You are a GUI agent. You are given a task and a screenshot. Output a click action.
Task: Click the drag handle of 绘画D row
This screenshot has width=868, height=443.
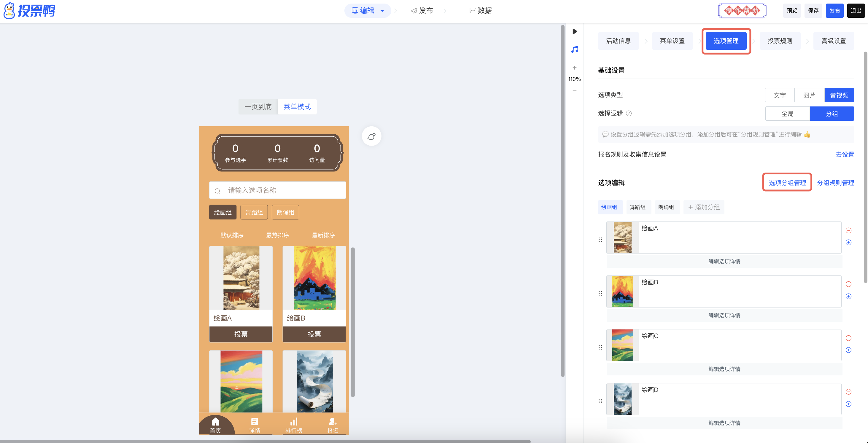600,401
